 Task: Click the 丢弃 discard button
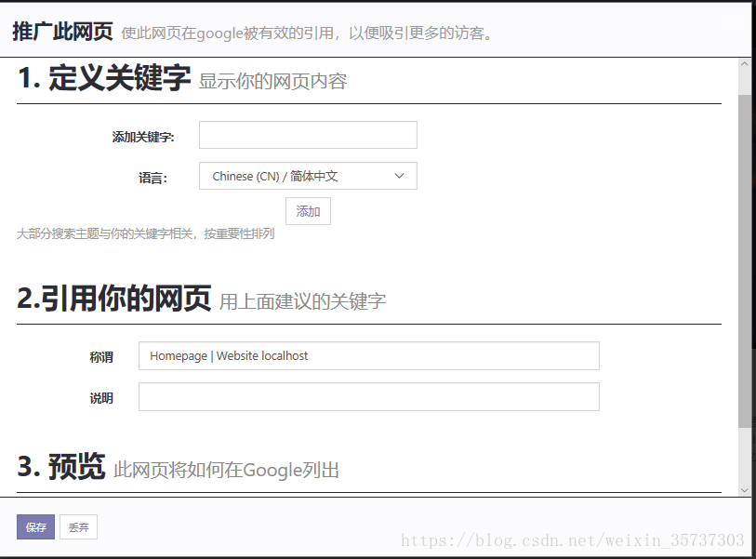(79, 527)
